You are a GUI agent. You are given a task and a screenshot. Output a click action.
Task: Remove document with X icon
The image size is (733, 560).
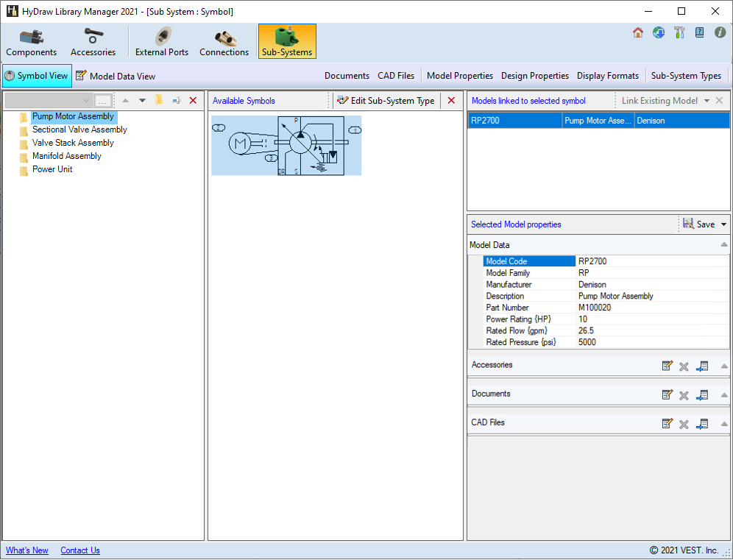tap(684, 395)
